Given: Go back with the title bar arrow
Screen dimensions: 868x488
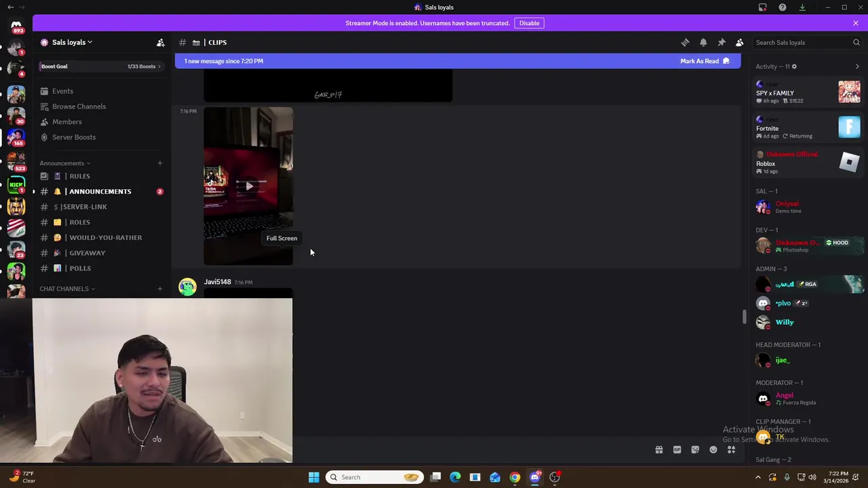Looking at the screenshot, I should tap(10, 7).
